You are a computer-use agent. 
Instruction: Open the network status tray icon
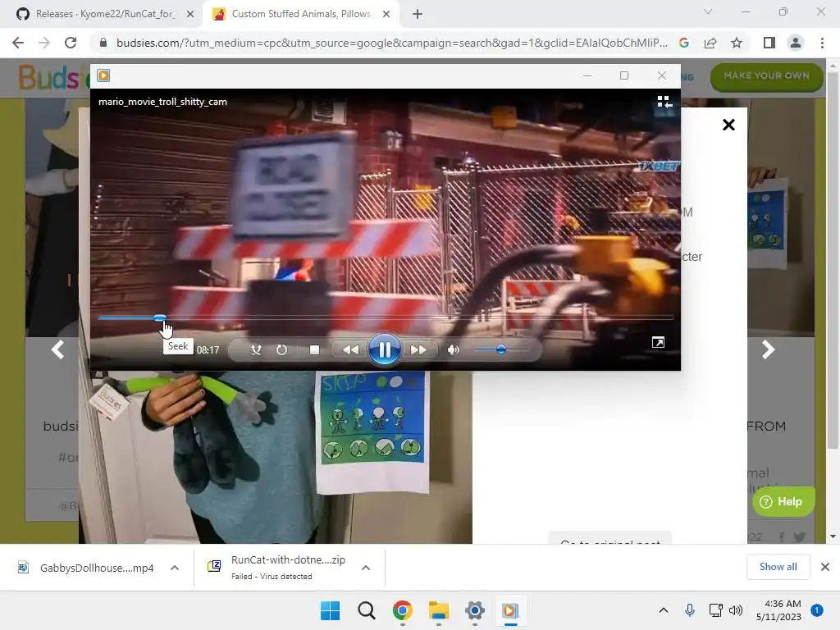pos(715,610)
